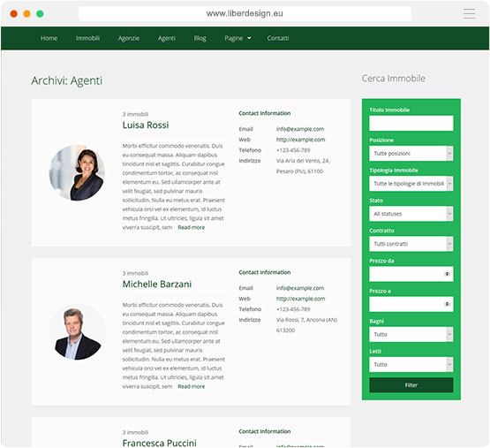The width and height of the screenshot is (490, 448).
Task: Open the Posizione dropdown (Tutte posizioni)
Action: pos(411,153)
